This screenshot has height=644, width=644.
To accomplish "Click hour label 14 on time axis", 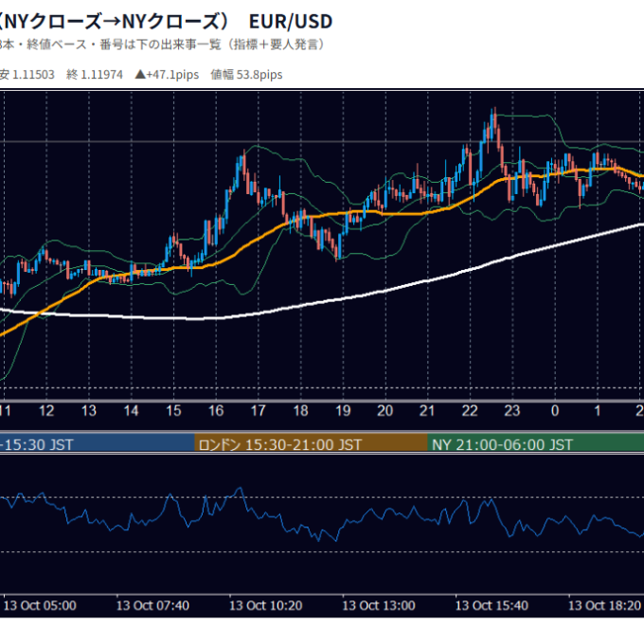I will (131, 411).
